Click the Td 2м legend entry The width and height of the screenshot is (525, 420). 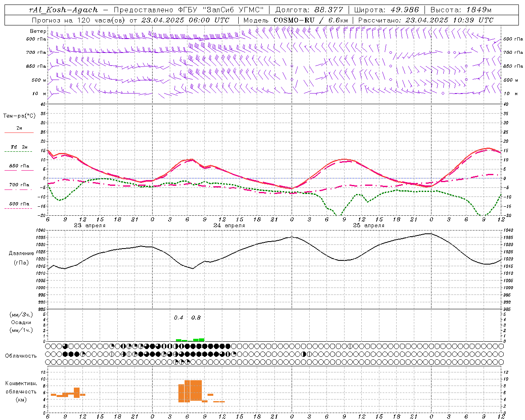pos(19,147)
